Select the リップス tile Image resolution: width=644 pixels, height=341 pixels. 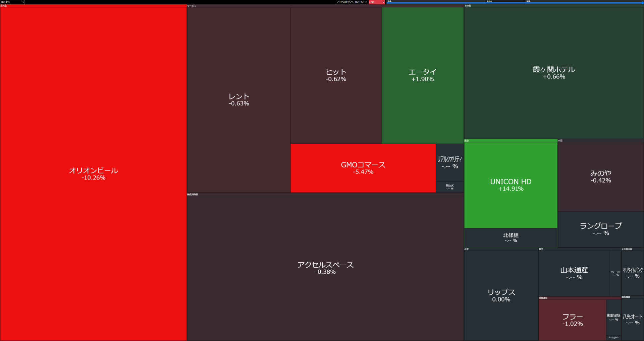point(501,295)
